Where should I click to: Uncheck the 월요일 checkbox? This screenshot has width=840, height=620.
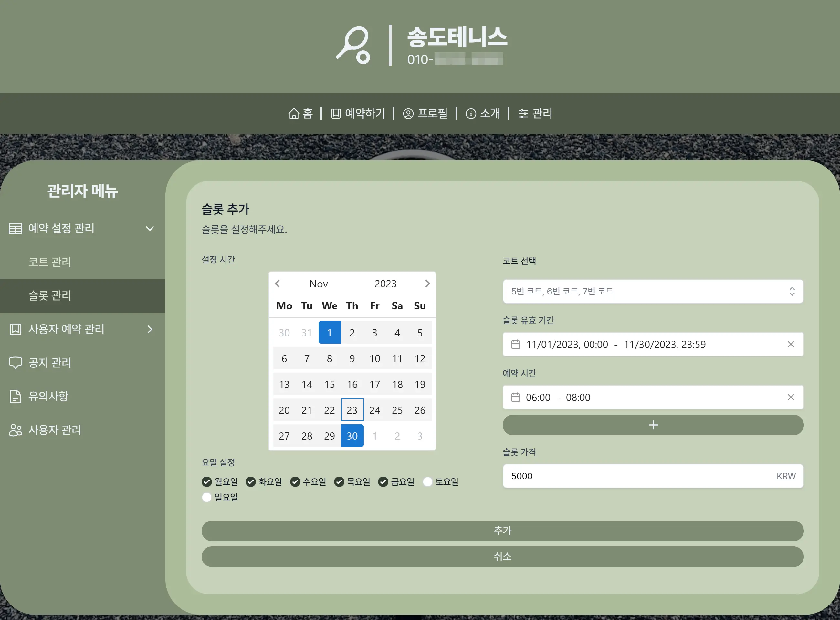pos(206,481)
